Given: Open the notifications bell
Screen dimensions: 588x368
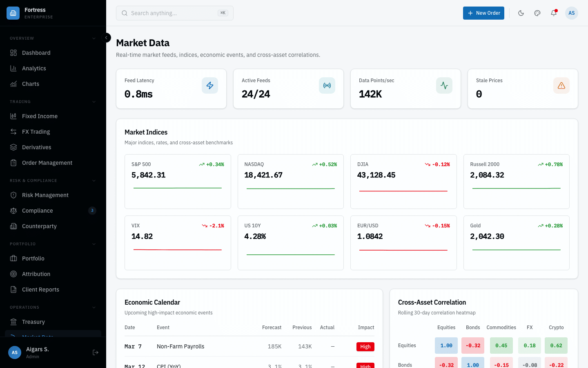Looking at the screenshot, I should (553, 13).
